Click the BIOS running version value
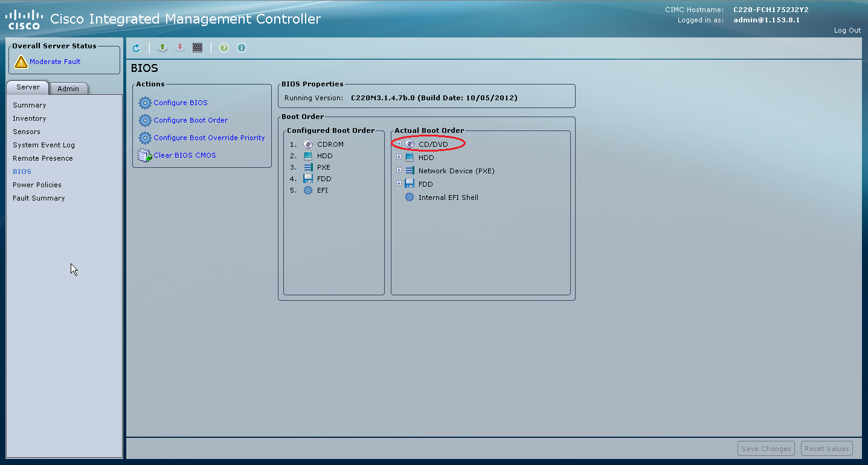The width and height of the screenshot is (868, 465). [x=434, y=98]
